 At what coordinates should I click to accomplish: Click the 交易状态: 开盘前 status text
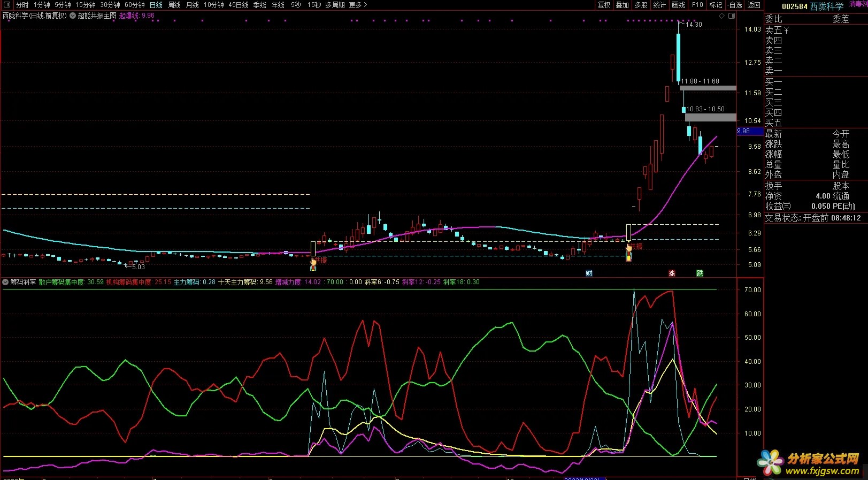pos(796,218)
